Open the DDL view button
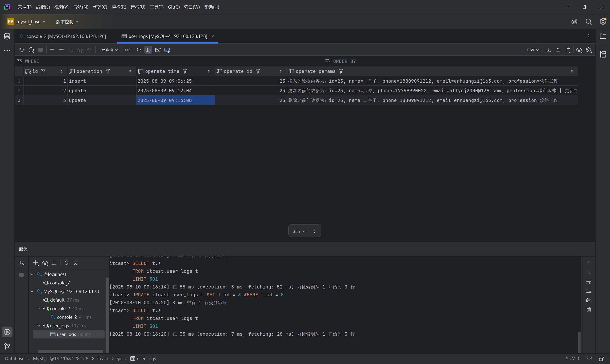The image size is (610, 364). [128, 50]
